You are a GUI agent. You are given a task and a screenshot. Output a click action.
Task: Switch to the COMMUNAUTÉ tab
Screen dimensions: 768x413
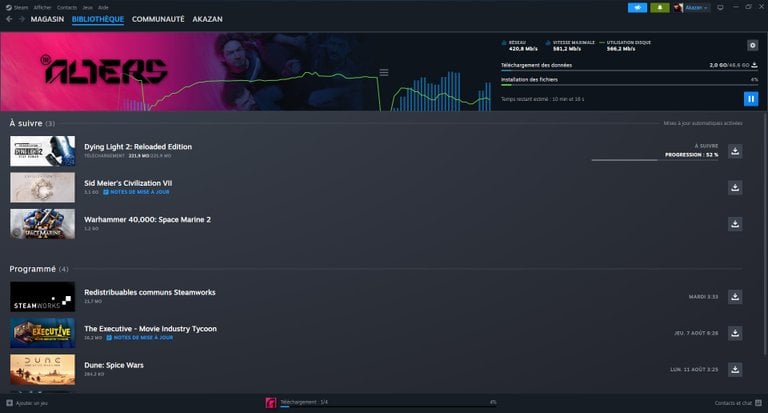pyautogui.click(x=158, y=19)
